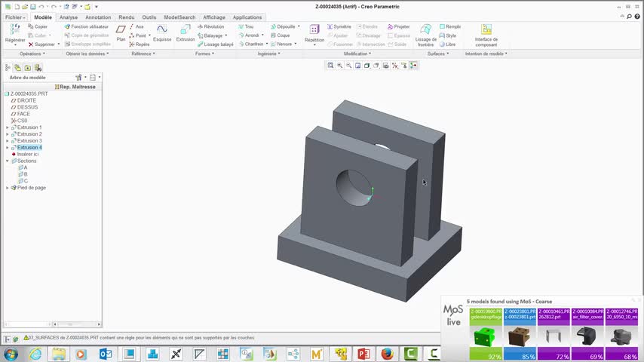644x362 pixels.
Task: Click the Supprimer button
Action: click(x=41, y=44)
